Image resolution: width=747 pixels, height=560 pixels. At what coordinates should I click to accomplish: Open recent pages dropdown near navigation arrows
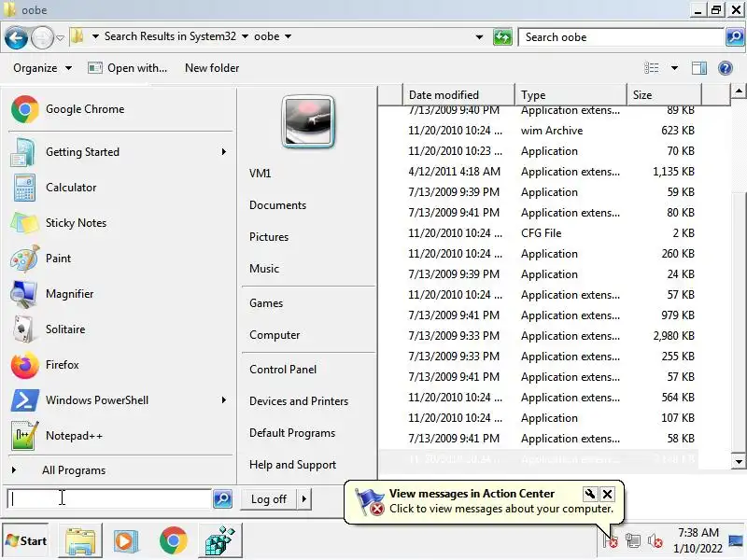(60, 37)
